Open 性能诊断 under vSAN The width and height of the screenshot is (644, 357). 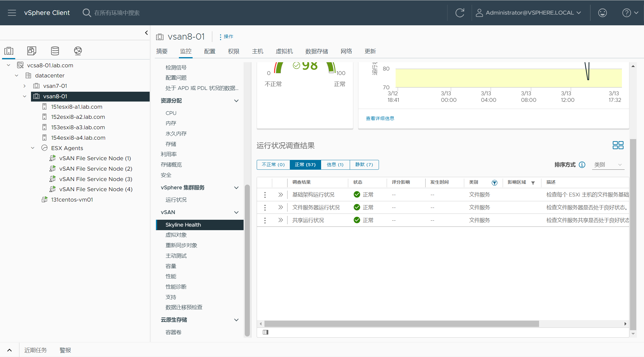[x=176, y=287]
